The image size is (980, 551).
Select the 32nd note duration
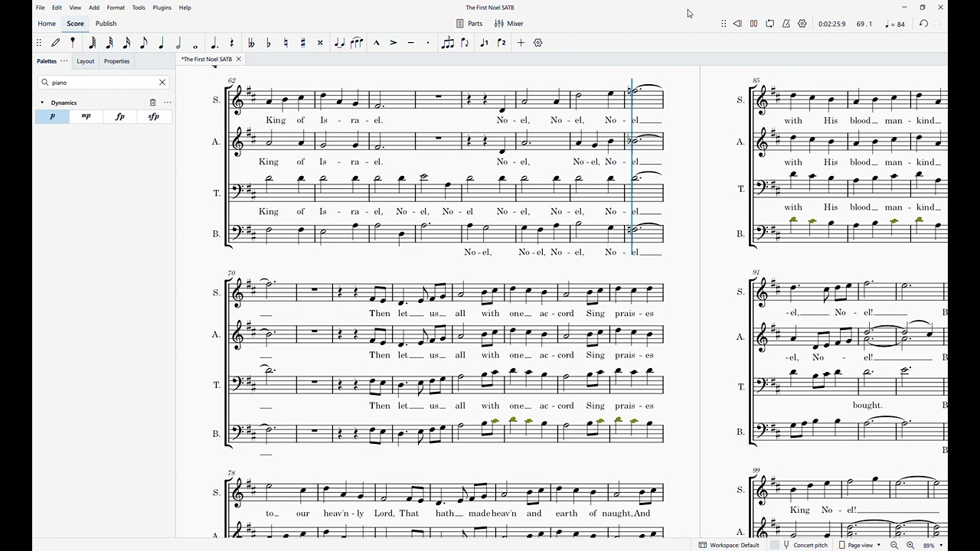pyautogui.click(x=109, y=43)
